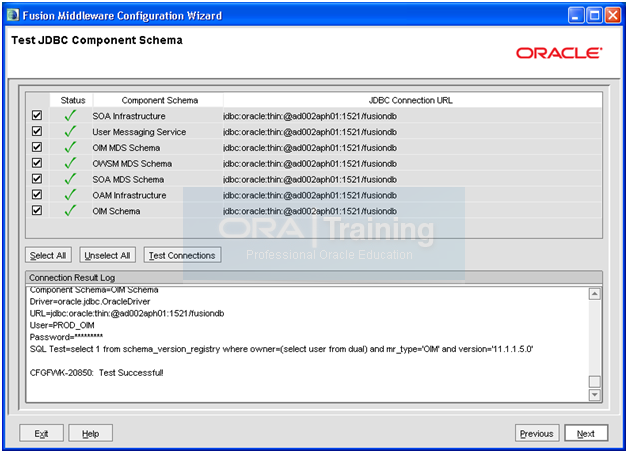Screen dimensions: 628x453
Task: Uncheck the User Messaging Service checkbox
Action: point(37,131)
